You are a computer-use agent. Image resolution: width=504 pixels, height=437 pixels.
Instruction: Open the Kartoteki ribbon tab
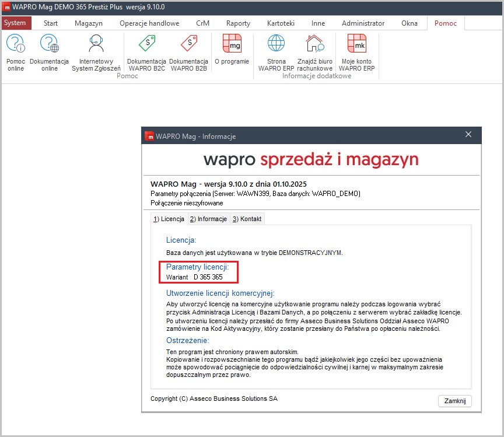[x=281, y=23]
